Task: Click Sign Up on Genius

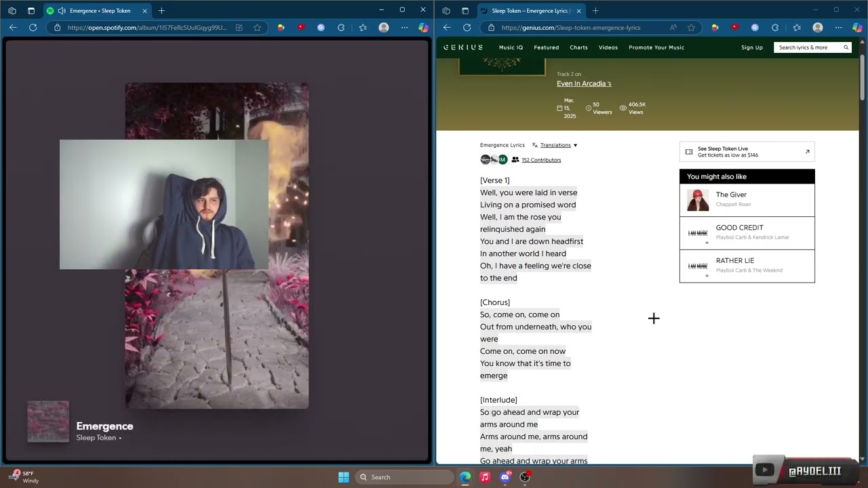Action: [752, 47]
